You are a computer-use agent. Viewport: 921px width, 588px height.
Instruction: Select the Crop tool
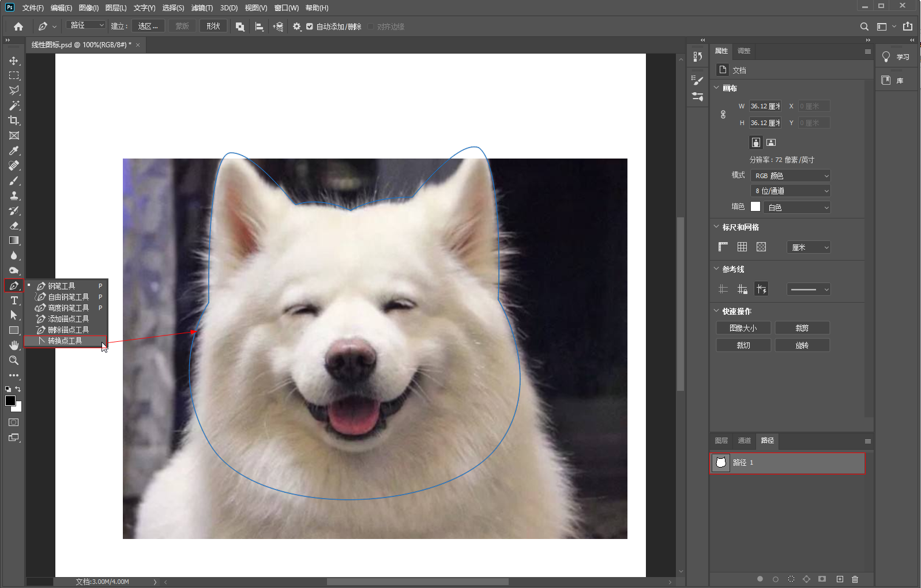(14, 120)
